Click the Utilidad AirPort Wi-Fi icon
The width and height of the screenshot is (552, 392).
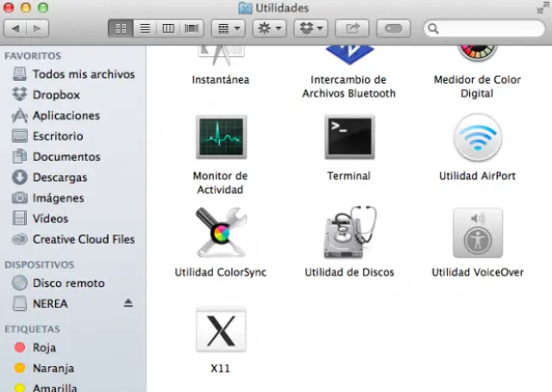[477, 138]
